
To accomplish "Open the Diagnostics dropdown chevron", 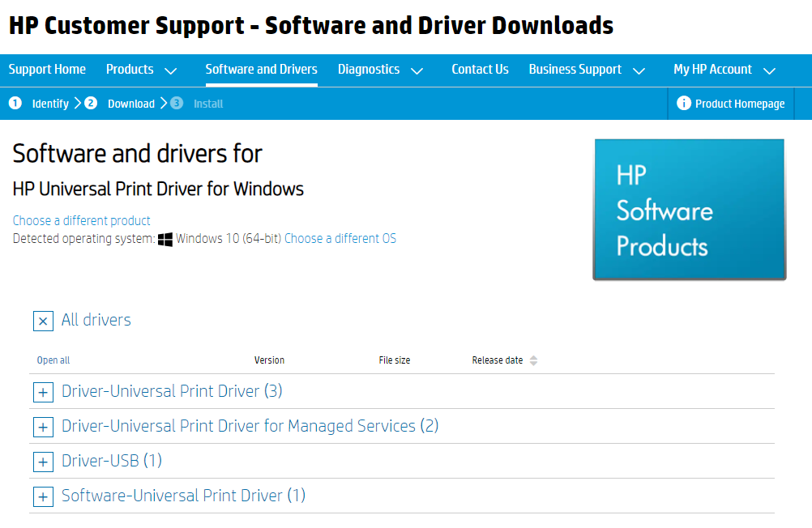I will pyautogui.click(x=417, y=71).
